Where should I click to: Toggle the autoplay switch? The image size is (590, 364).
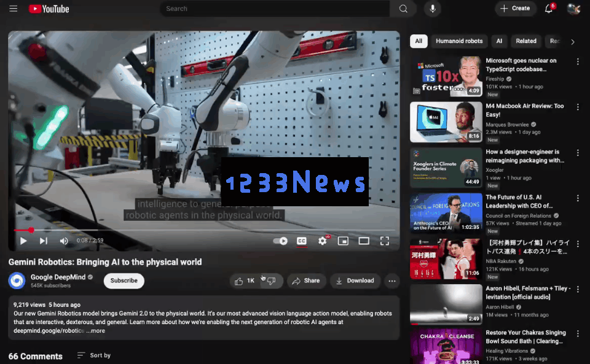click(280, 241)
